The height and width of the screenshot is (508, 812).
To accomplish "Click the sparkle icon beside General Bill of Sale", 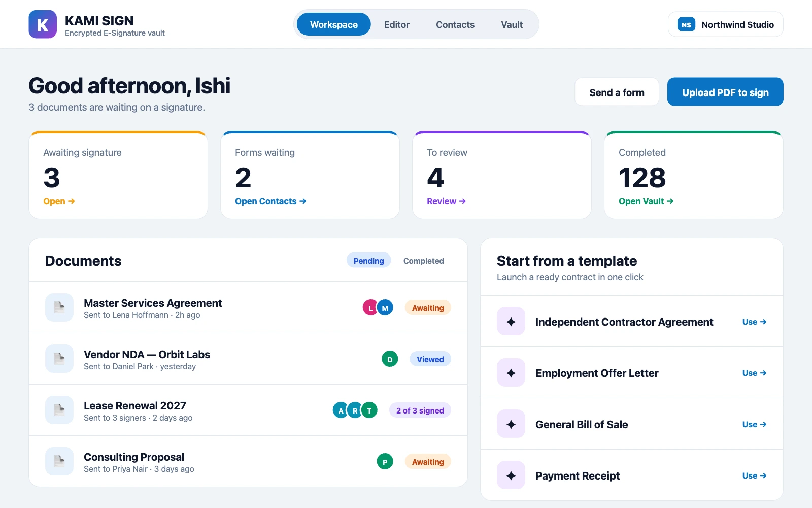I will pyautogui.click(x=511, y=424).
